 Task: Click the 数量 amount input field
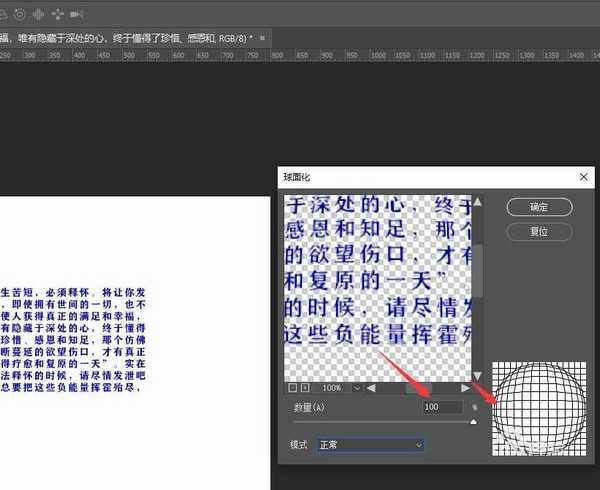[441, 408]
